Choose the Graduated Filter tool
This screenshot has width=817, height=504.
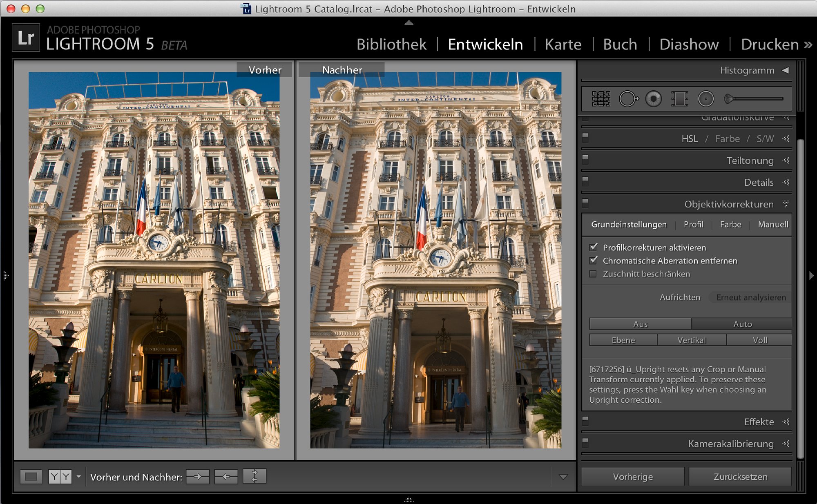[679, 99]
